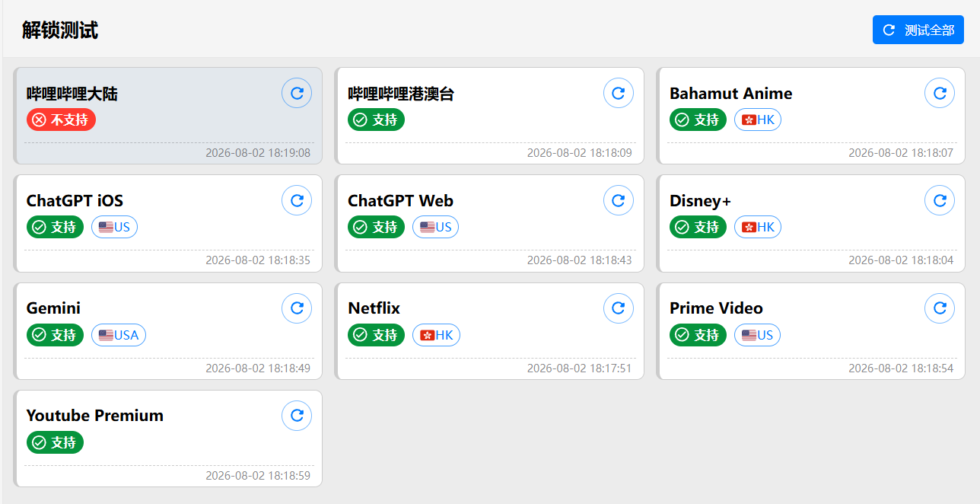Refresh the 哔哩哔哩港澳台 unlock test
This screenshot has height=504, width=980.
click(619, 93)
